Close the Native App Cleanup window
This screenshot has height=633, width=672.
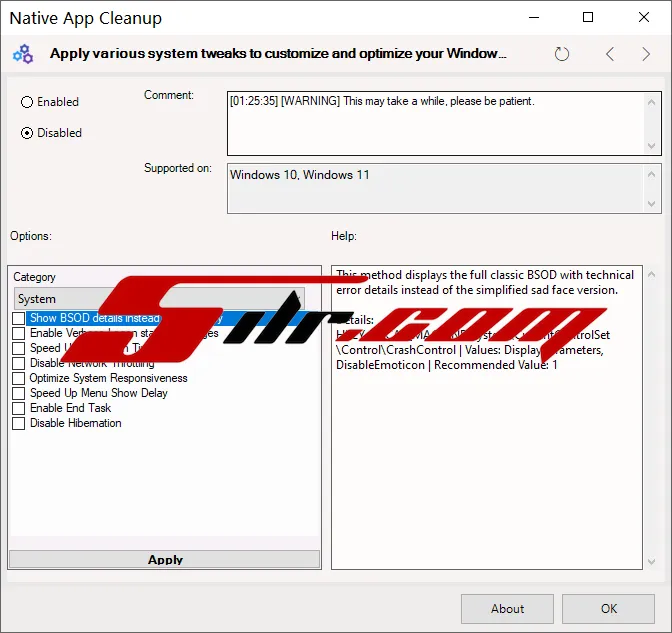coord(644,18)
